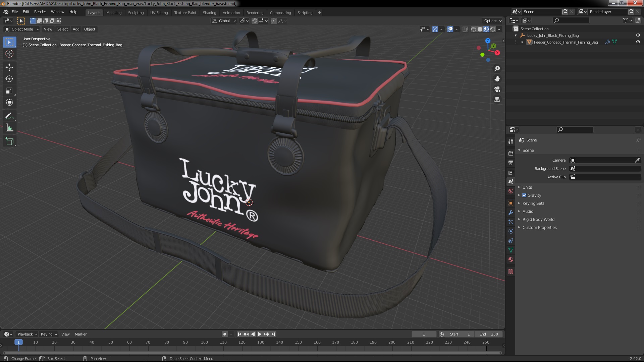Open the Render menu
644x362 pixels.
click(x=40, y=12)
